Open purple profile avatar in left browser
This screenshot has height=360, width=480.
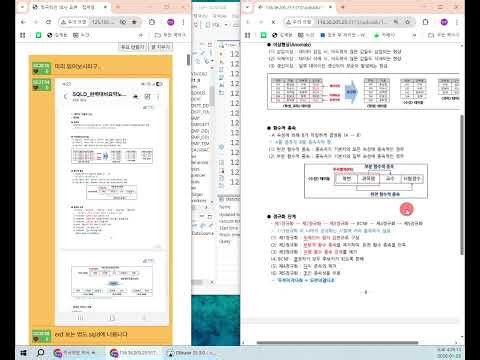(170, 22)
